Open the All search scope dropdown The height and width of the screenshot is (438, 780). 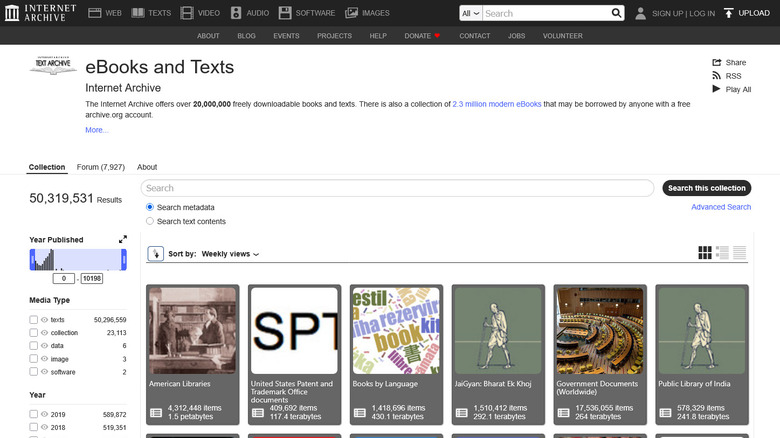[x=471, y=13]
